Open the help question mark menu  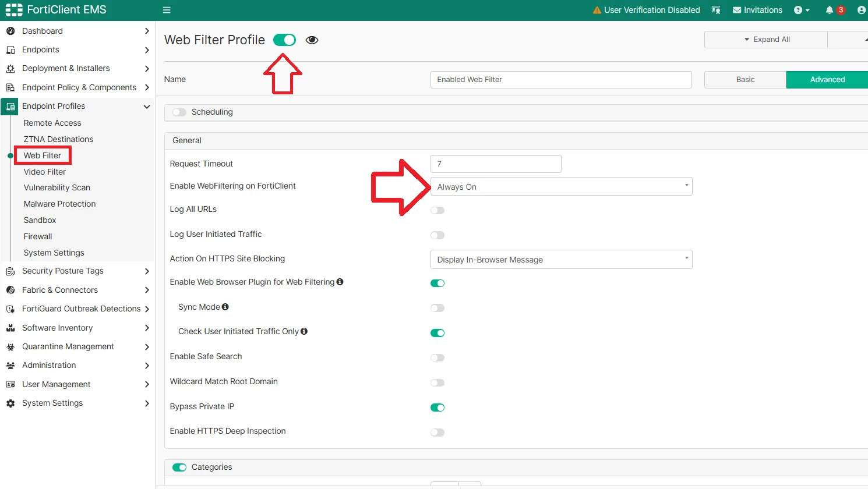pos(802,10)
